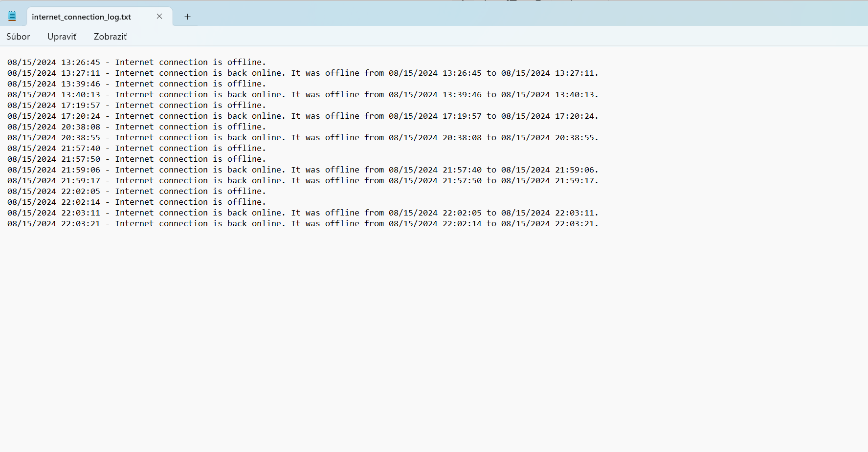Click line-start timestamp 20:38:08

pyautogui.click(x=81, y=127)
